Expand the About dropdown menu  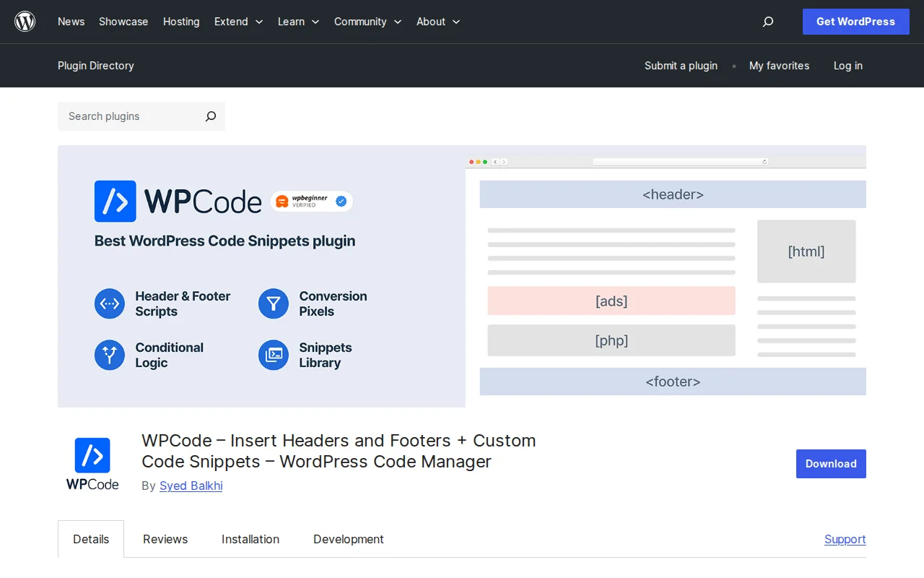click(x=437, y=22)
